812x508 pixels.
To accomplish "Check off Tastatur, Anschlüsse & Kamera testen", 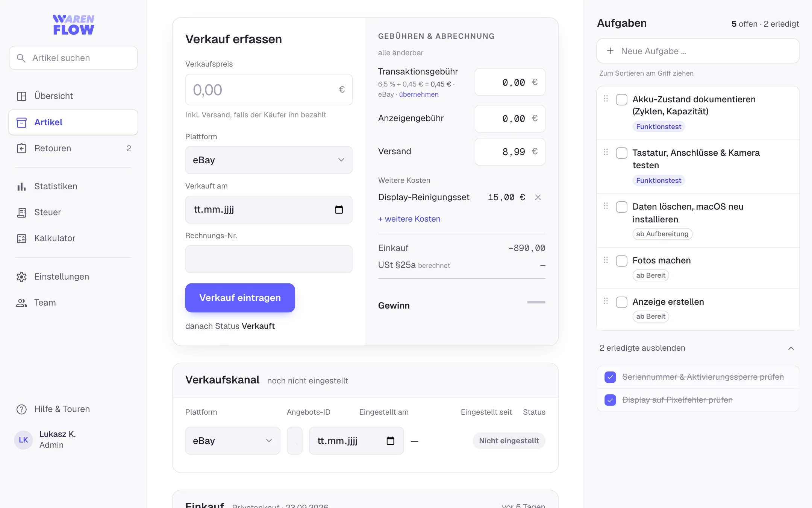I will click(621, 153).
